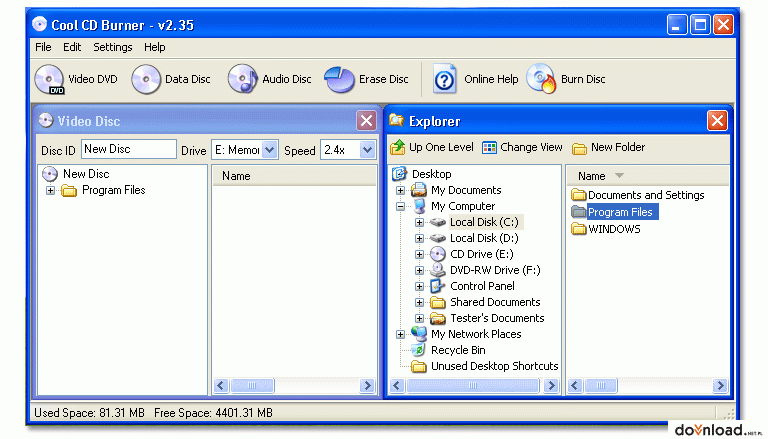Minimize the Cool CD Burner window
The height and width of the screenshot is (439, 768).
click(x=677, y=24)
